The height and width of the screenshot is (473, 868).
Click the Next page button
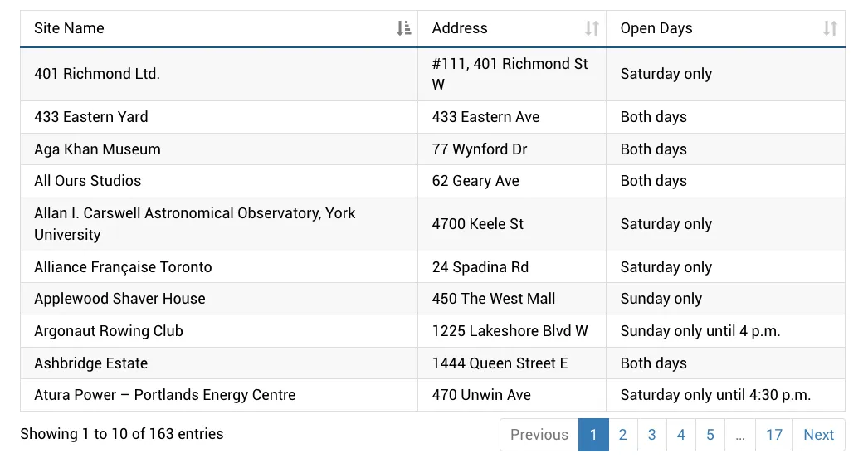(x=818, y=435)
